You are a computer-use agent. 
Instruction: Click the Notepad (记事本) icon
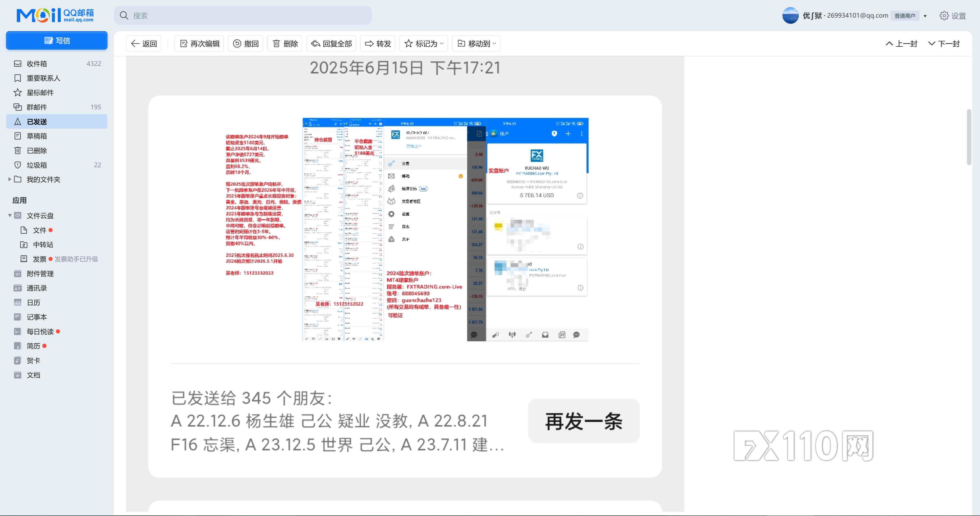[18, 317]
